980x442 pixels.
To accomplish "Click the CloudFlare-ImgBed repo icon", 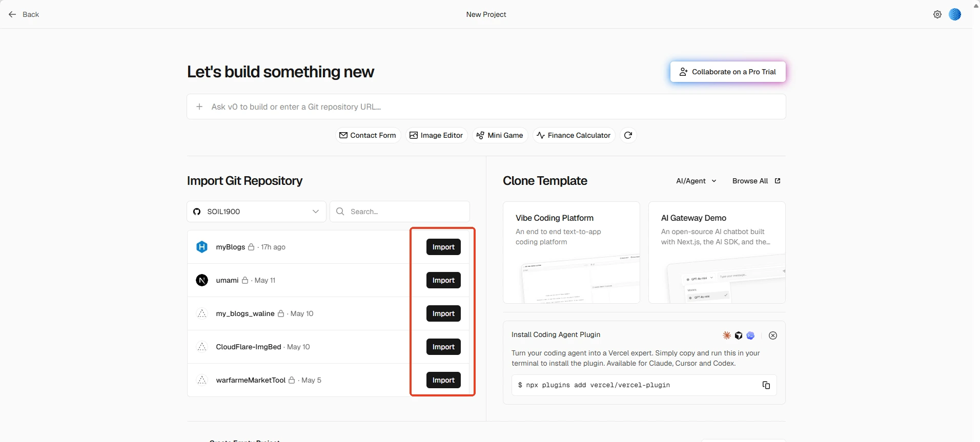I will tap(202, 347).
